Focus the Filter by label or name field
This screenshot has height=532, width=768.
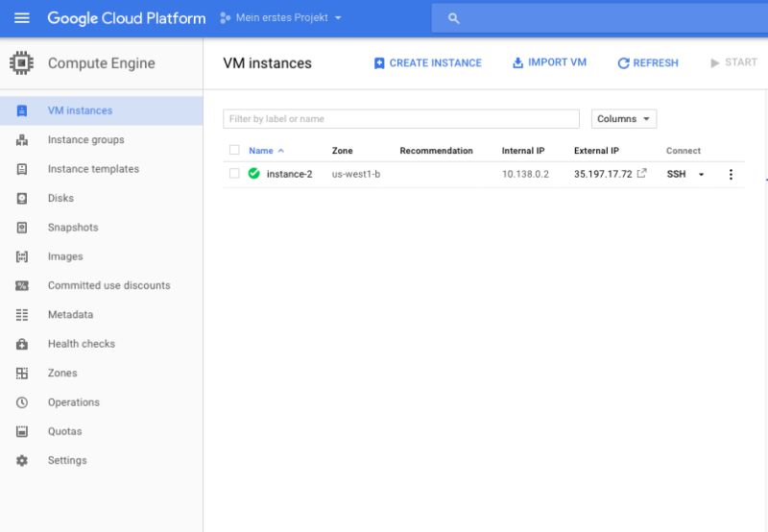pos(401,119)
